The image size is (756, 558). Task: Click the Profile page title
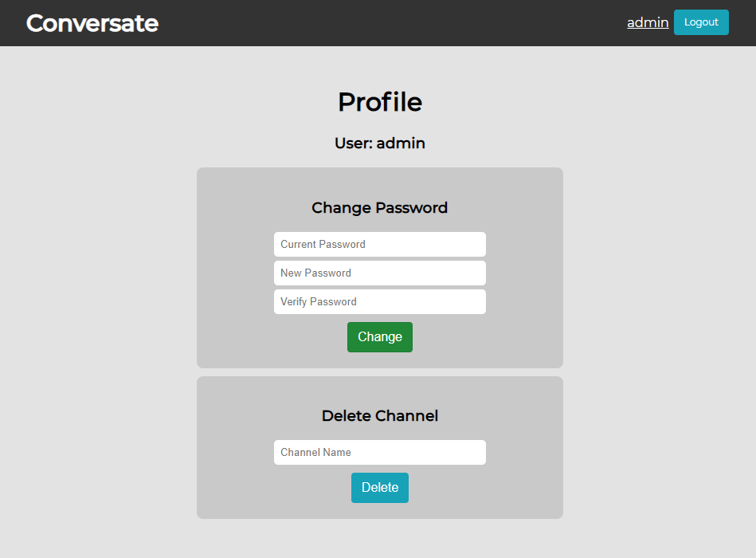coord(380,102)
